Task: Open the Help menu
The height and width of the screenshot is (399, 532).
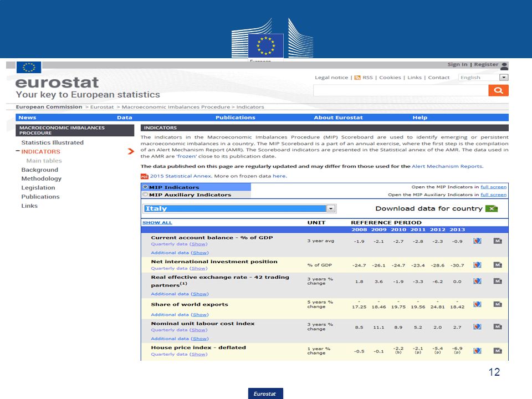Action: (420, 117)
